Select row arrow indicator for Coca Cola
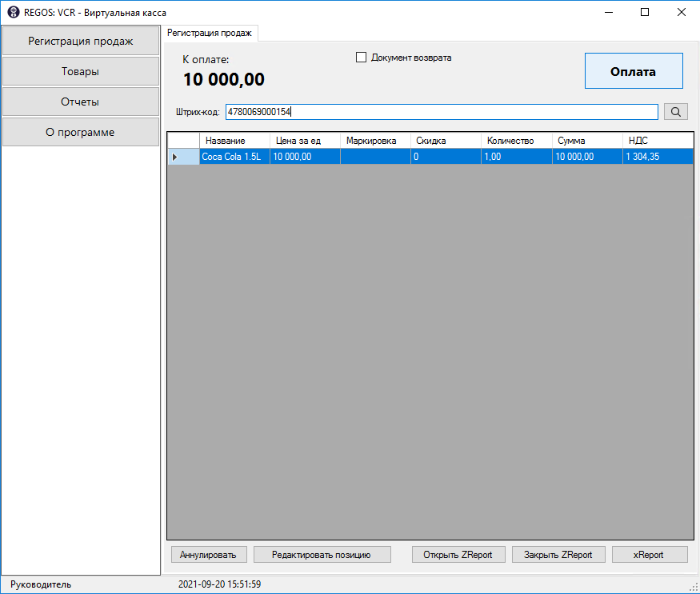700x594 pixels. pos(175,157)
